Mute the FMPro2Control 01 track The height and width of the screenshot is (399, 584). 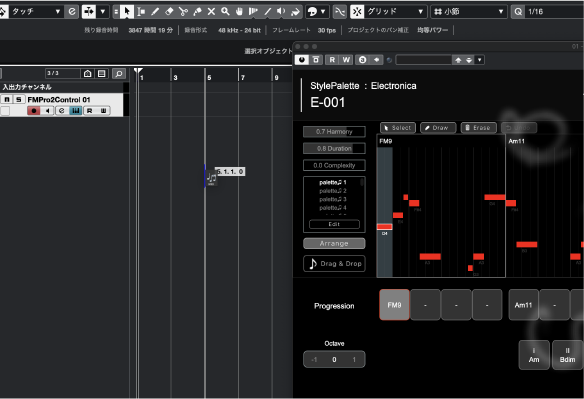(x=7, y=99)
